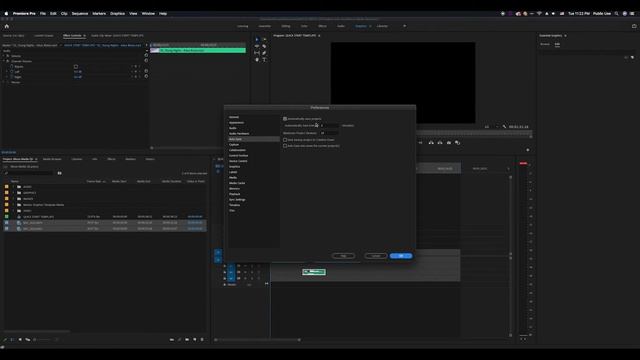Viewport: 640px width, 360px height.
Task: Reset the Left channel parameter value
Action: 146,71
